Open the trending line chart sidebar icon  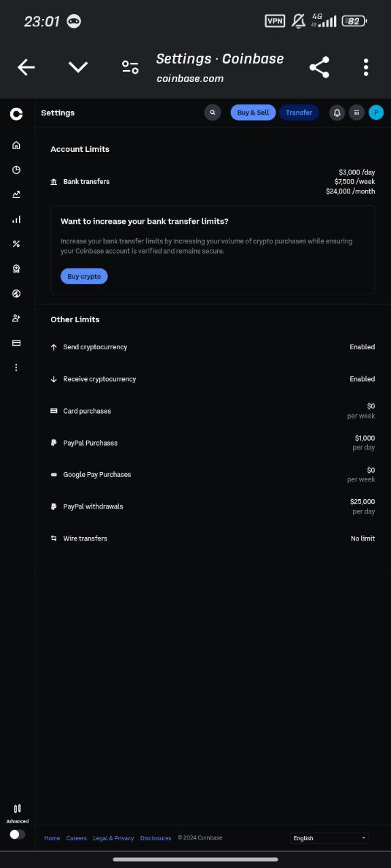pyautogui.click(x=16, y=195)
